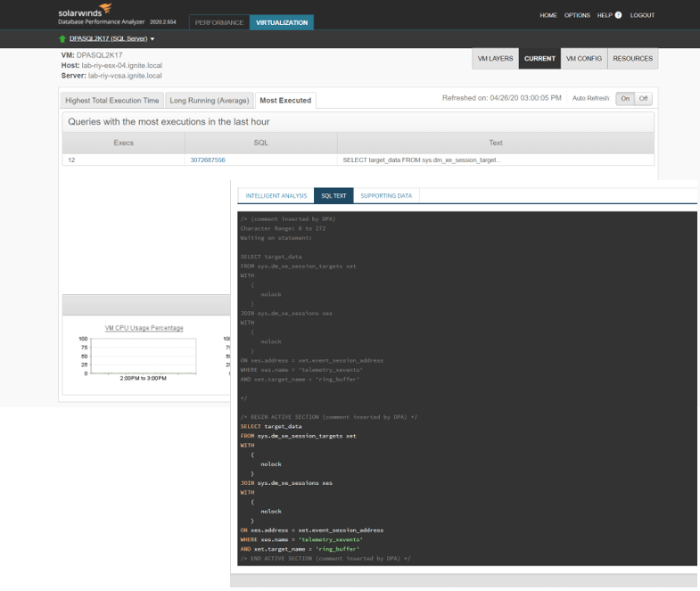Screen dimensions: 700x591
Task: Open the SUPPORTING DATA tab
Action: pos(386,195)
